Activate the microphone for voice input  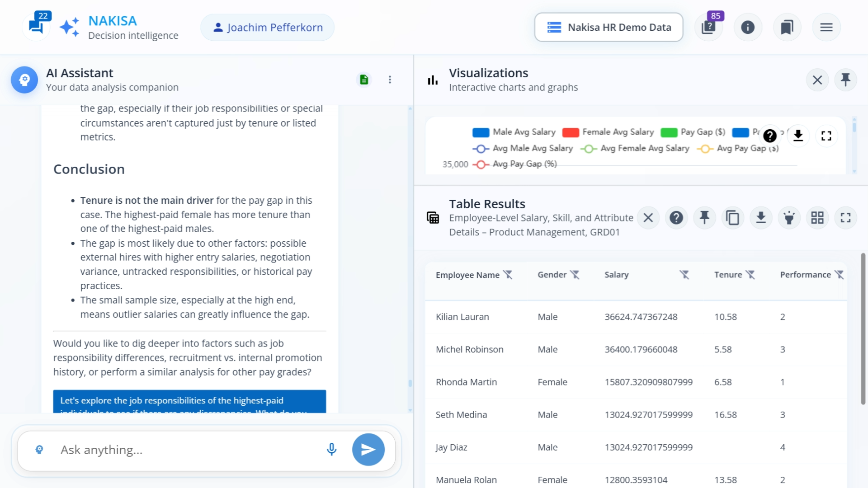pos(331,450)
